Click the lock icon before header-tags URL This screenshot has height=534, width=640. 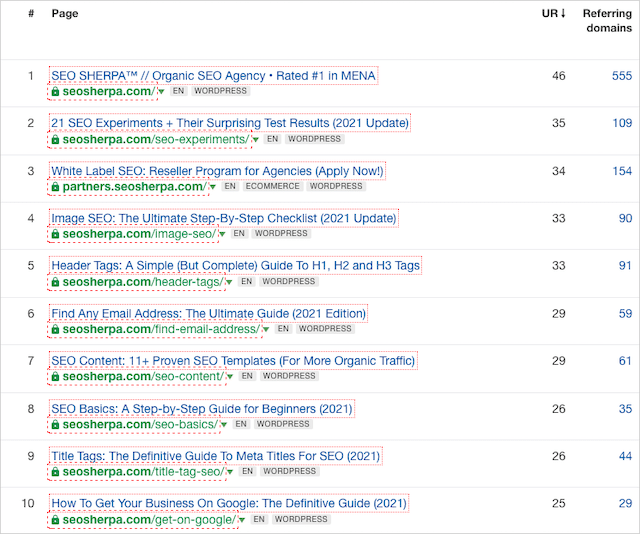point(56,282)
